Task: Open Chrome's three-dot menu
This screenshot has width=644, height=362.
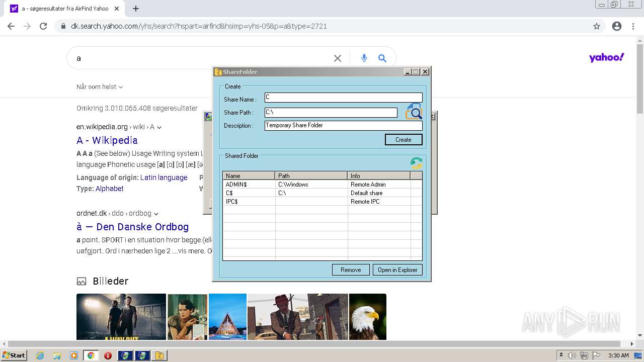Action: (x=633, y=26)
